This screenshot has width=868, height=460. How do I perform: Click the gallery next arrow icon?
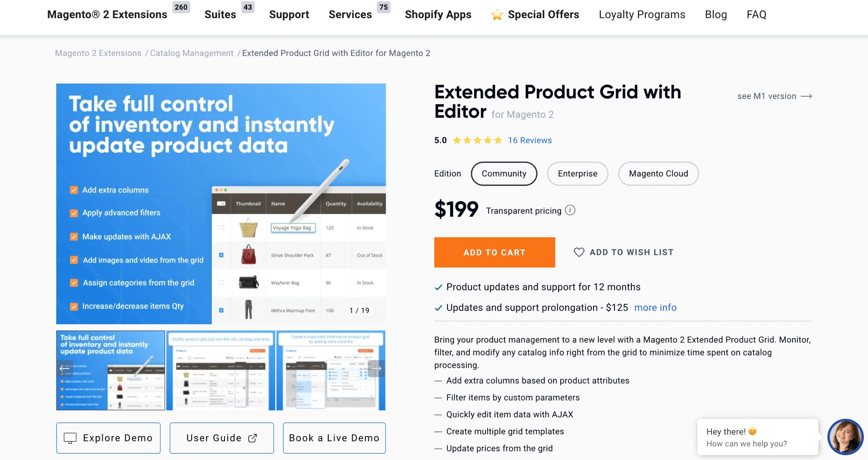pos(376,368)
